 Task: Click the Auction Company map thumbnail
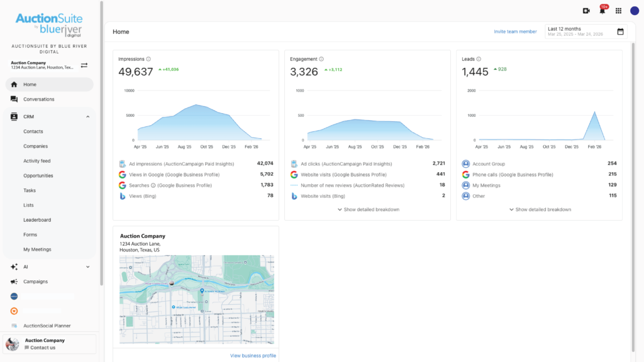click(196, 299)
